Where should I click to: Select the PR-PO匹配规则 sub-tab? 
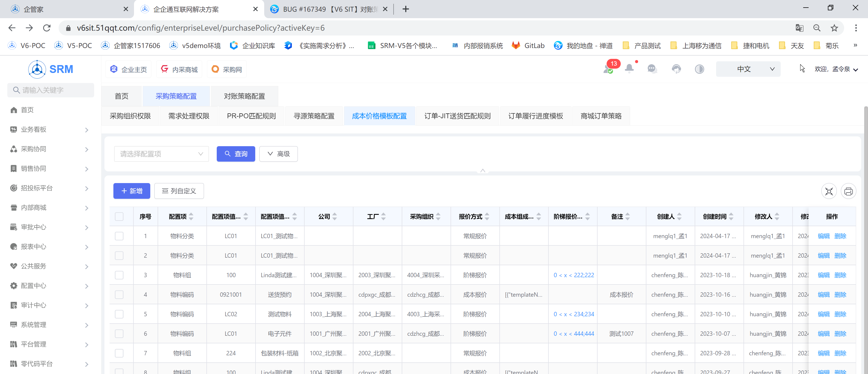(x=251, y=116)
